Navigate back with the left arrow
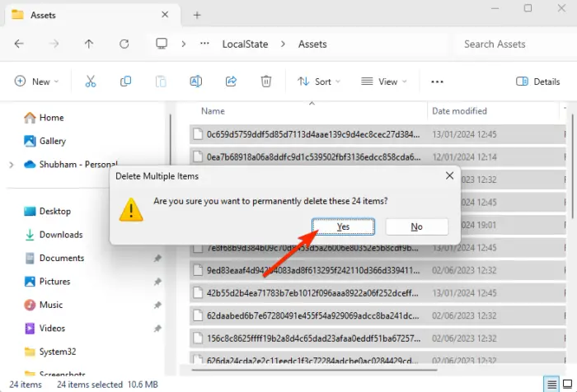Image resolution: width=577 pixels, height=392 pixels. [x=19, y=44]
